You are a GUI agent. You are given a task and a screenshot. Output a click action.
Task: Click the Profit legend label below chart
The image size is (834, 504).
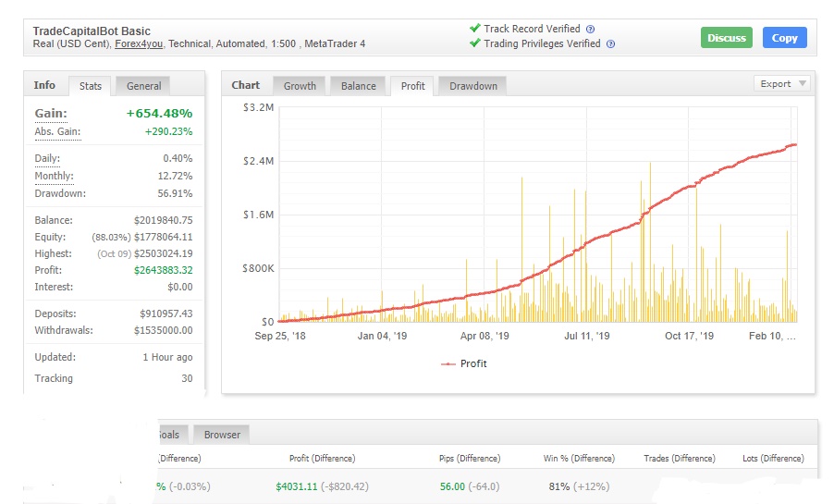click(473, 364)
